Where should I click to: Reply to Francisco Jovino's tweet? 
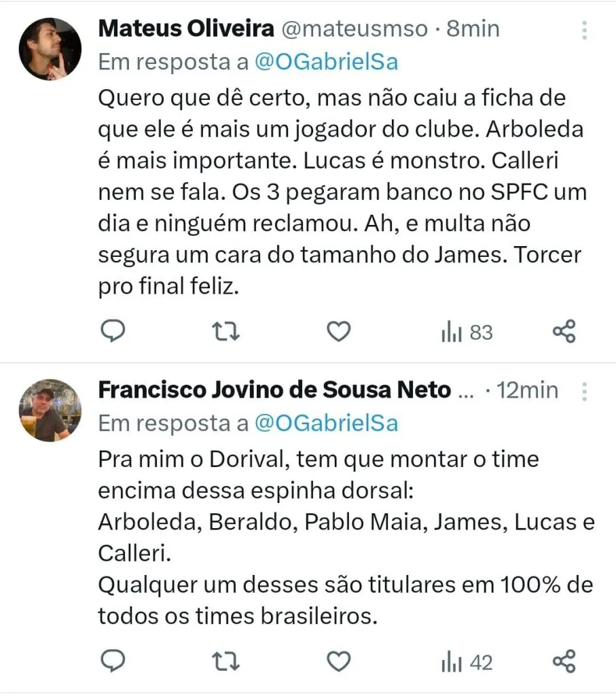114,661
